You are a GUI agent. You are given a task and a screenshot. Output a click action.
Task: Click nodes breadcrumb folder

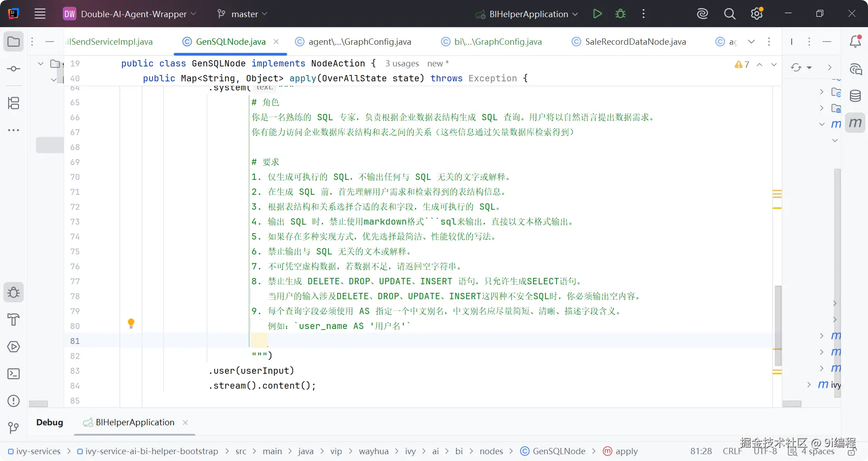491,451
